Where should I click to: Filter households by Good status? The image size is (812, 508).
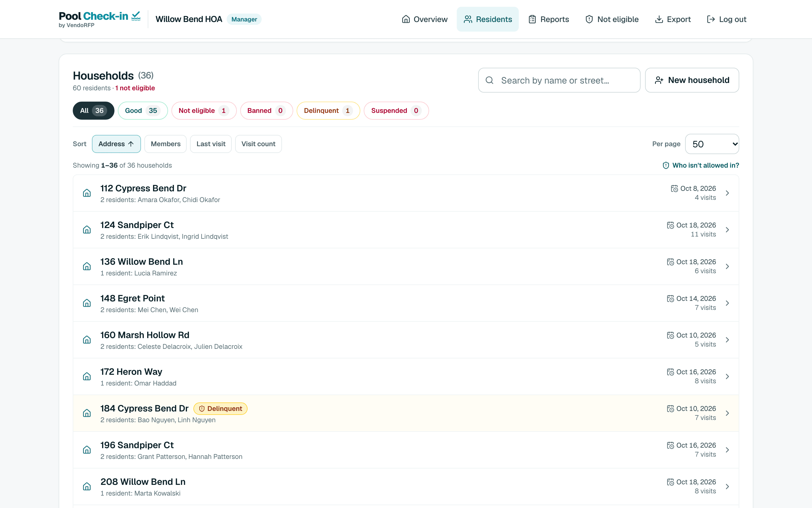point(143,111)
